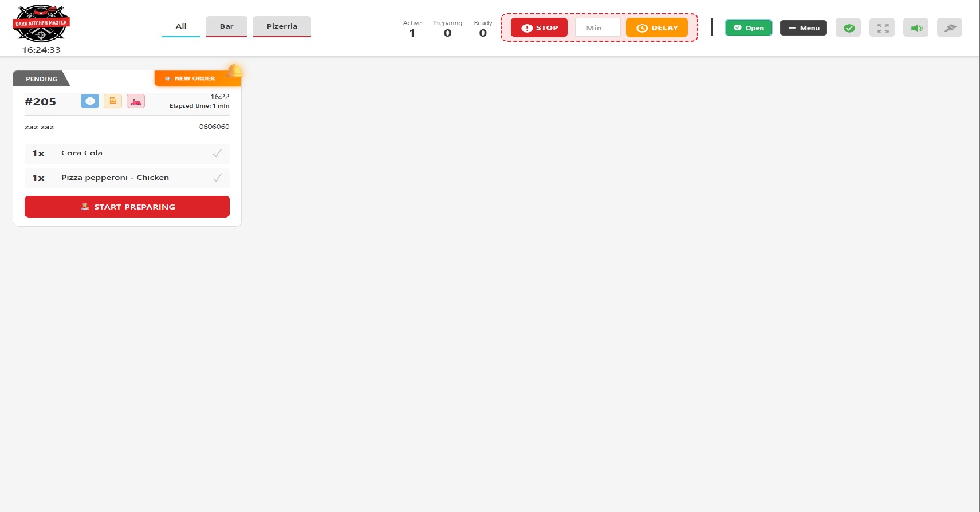The image size is (980, 512).
Task: Open the Menu button
Action: [x=804, y=27]
